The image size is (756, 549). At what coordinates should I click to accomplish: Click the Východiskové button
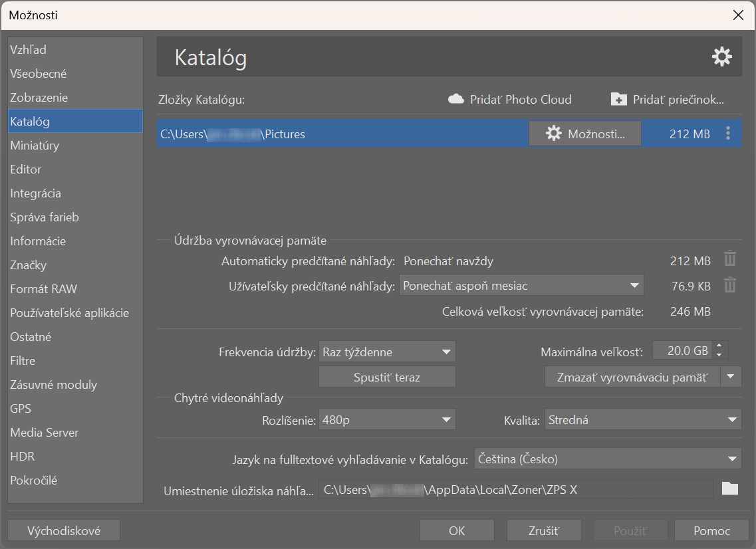64,530
